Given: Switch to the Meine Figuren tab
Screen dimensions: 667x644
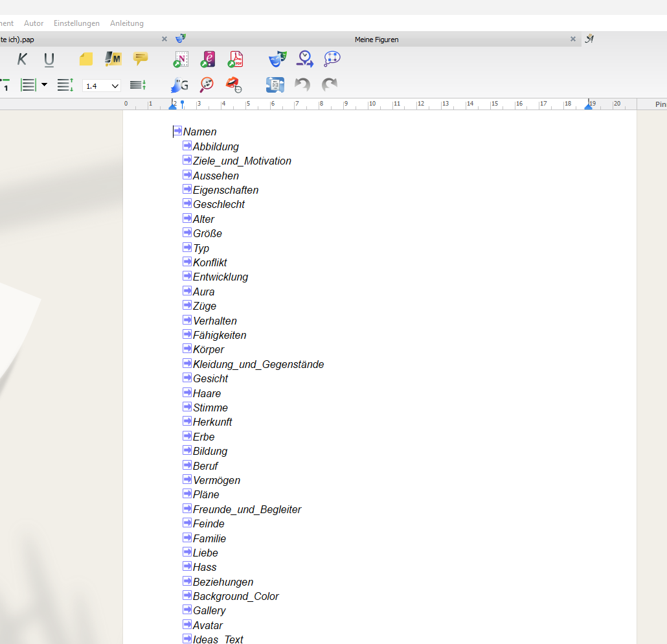Looking at the screenshot, I should pos(376,40).
